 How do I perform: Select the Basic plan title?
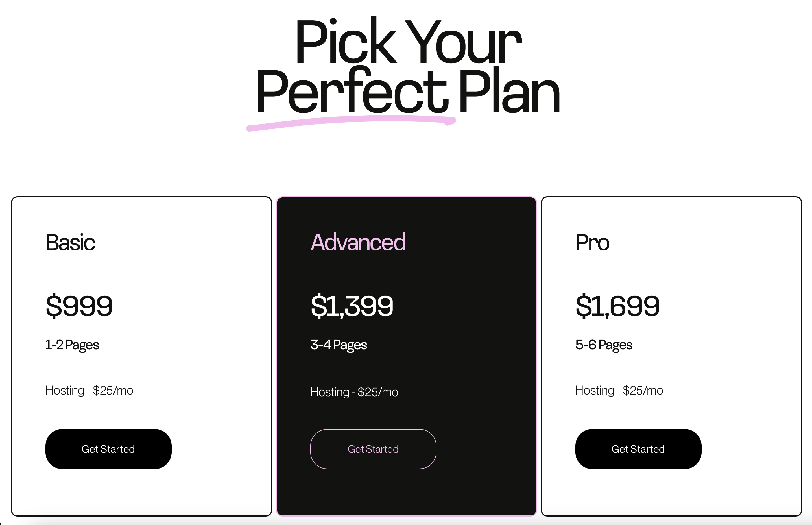pos(70,242)
